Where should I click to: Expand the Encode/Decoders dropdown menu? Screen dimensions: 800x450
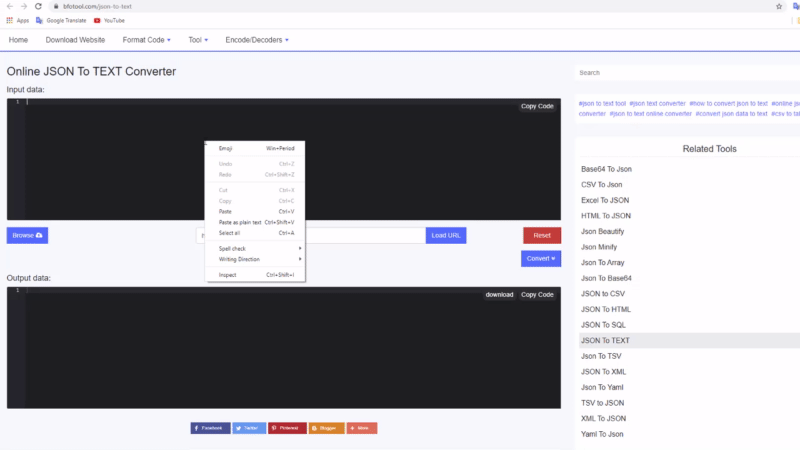tap(257, 40)
